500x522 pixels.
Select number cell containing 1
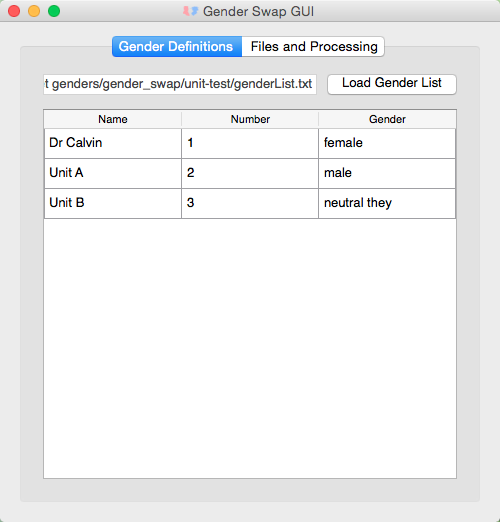coord(250,143)
